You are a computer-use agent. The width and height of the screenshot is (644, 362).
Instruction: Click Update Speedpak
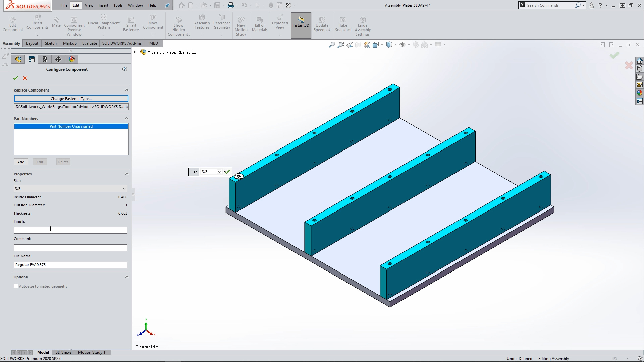[x=322, y=24]
